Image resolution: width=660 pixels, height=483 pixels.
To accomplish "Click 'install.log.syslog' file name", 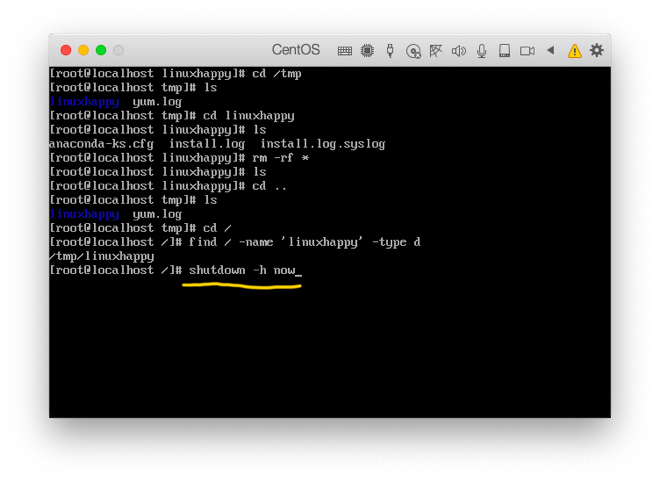I will click(x=323, y=144).
